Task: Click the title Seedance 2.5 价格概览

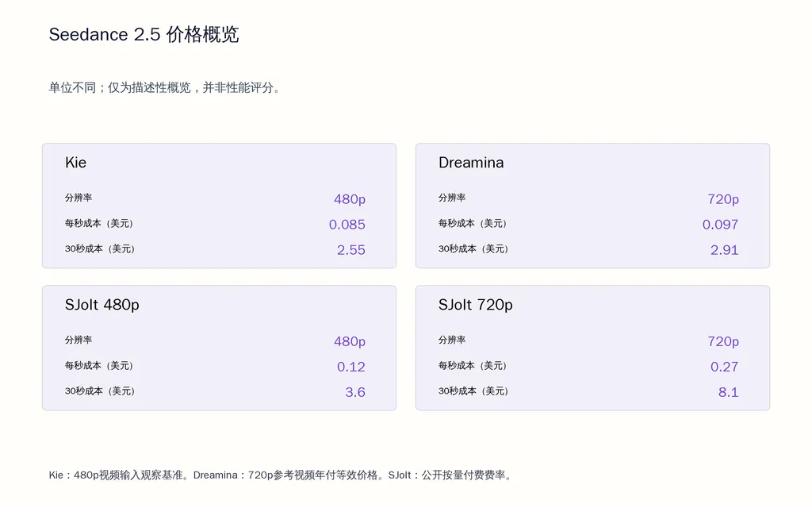Action: point(144,35)
